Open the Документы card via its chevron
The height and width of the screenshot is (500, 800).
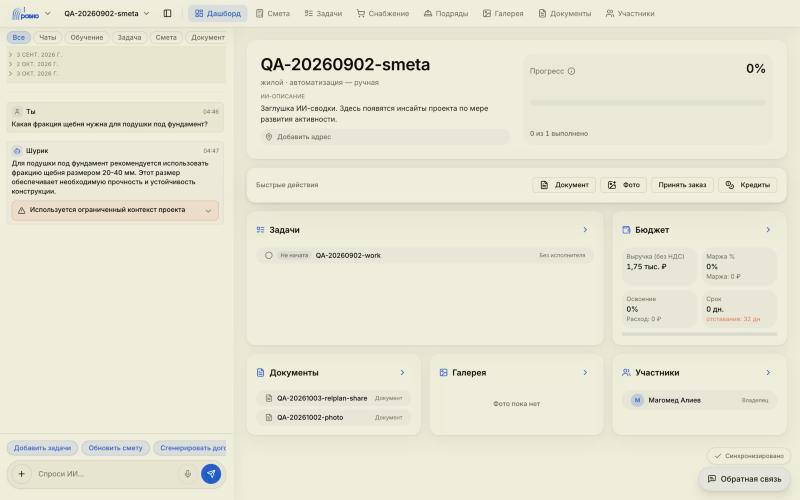click(x=403, y=373)
